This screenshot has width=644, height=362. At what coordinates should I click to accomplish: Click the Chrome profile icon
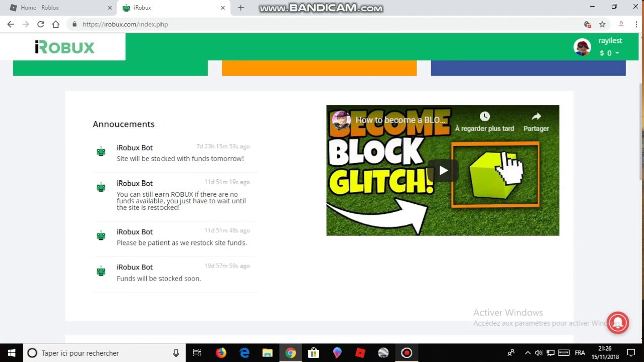coord(621,24)
